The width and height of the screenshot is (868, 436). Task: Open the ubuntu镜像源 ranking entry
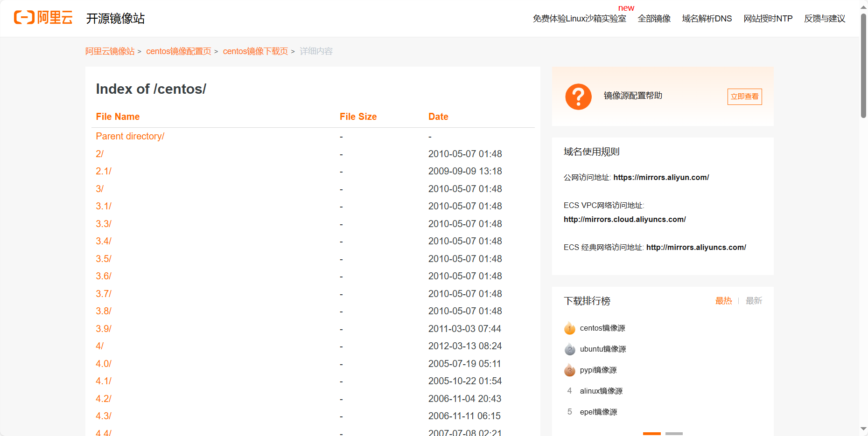[x=603, y=349]
